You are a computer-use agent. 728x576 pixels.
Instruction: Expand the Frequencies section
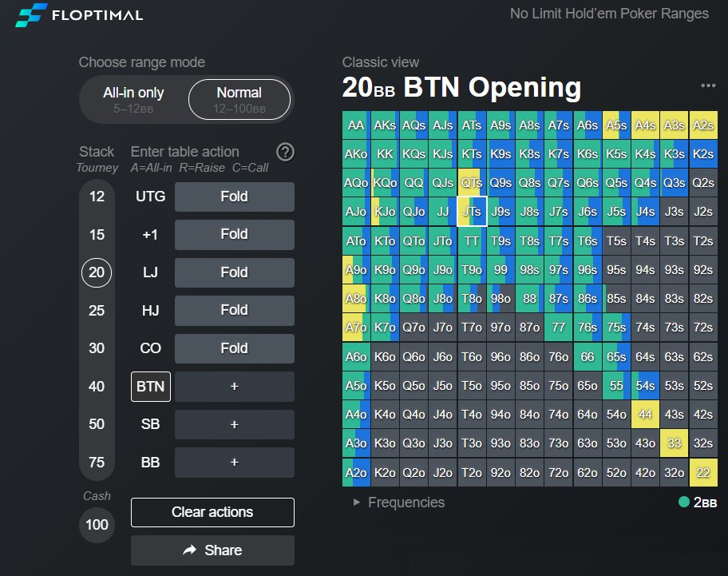pos(399,503)
